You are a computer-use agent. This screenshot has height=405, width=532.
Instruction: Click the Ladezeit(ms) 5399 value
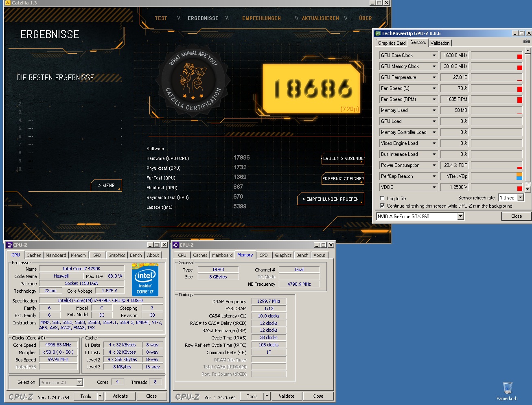[240, 206]
